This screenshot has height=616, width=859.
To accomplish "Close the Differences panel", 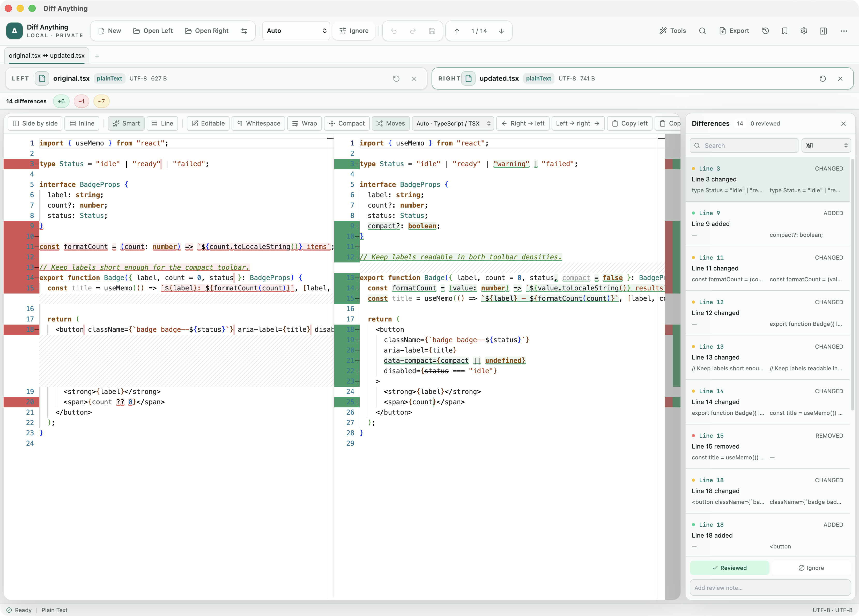I will click(843, 123).
